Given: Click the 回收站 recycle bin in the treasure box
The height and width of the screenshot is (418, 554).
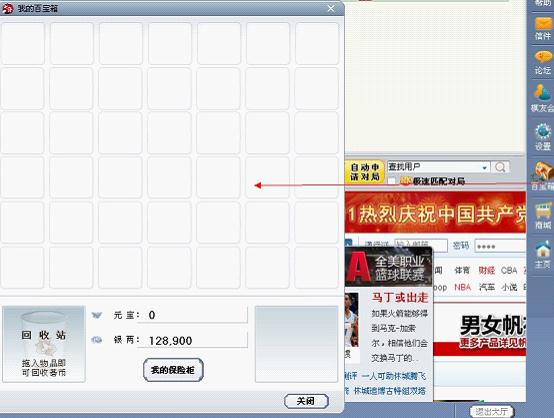Looking at the screenshot, I should [44, 344].
